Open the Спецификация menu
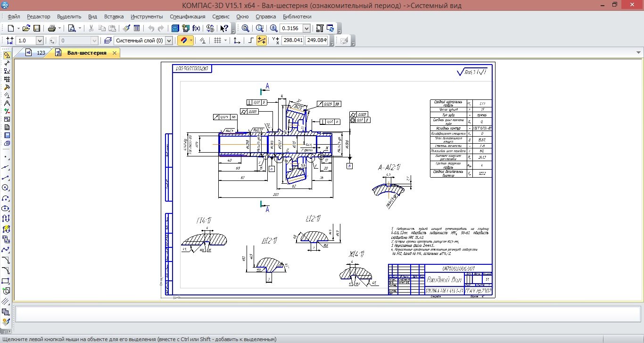644x343 pixels. point(188,16)
